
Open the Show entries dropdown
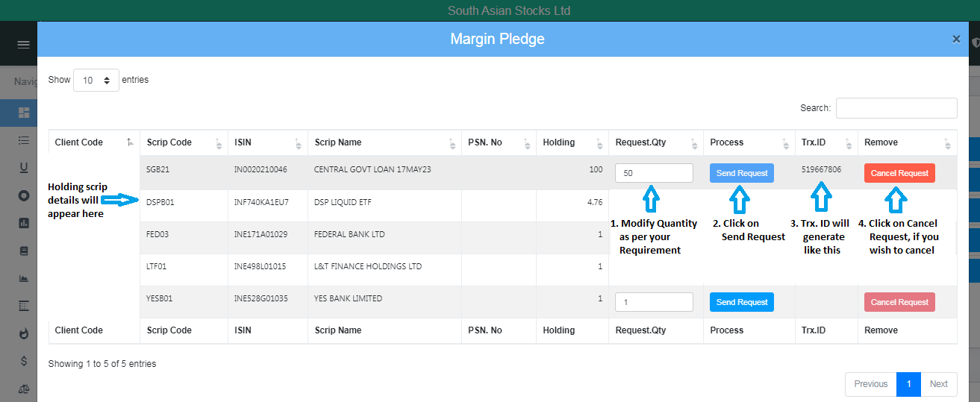point(96,81)
